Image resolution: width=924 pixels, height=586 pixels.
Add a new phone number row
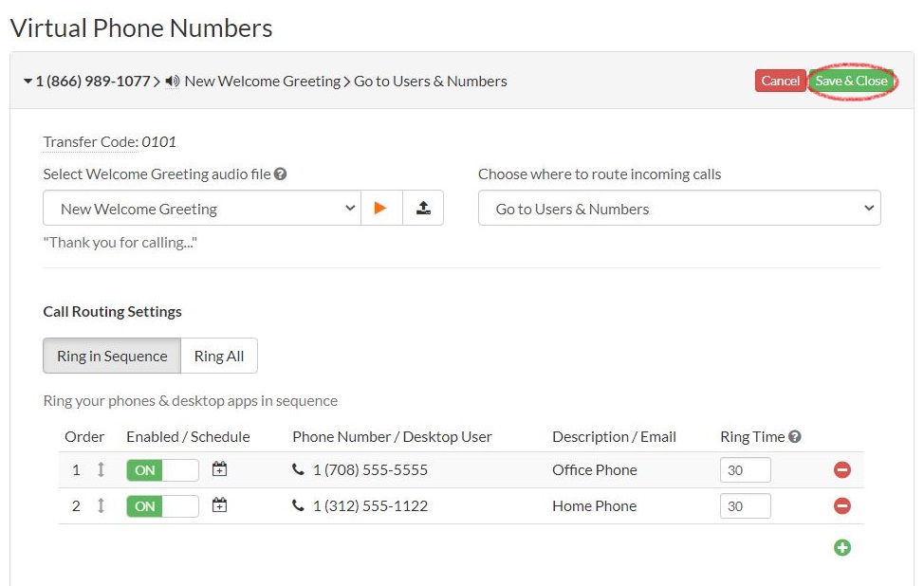pyautogui.click(x=841, y=547)
